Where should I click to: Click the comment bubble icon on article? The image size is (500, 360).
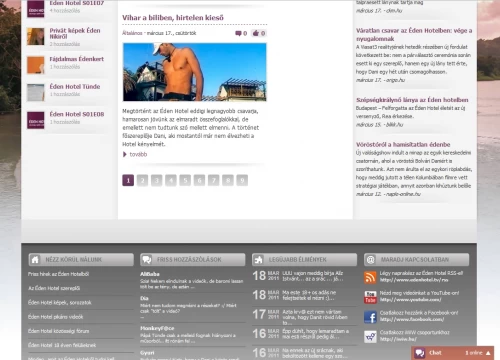click(238, 33)
